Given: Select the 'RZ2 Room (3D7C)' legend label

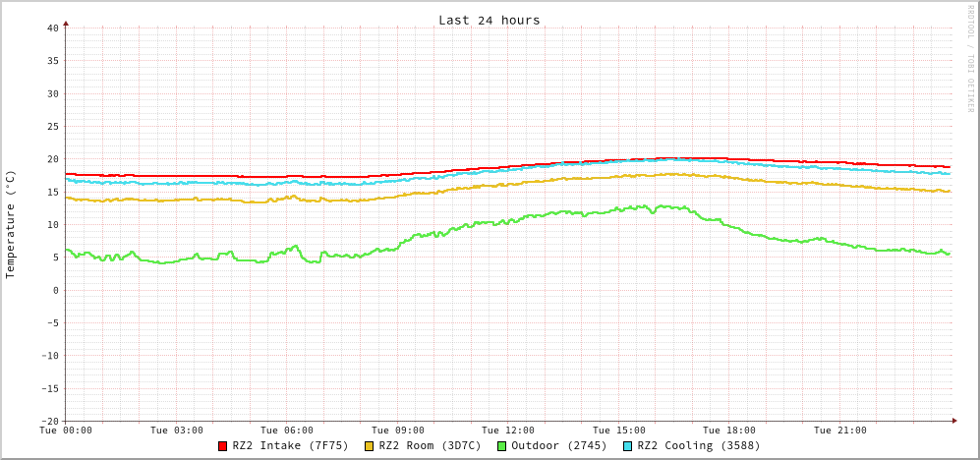Looking at the screenshot, I should pos(430,446).
